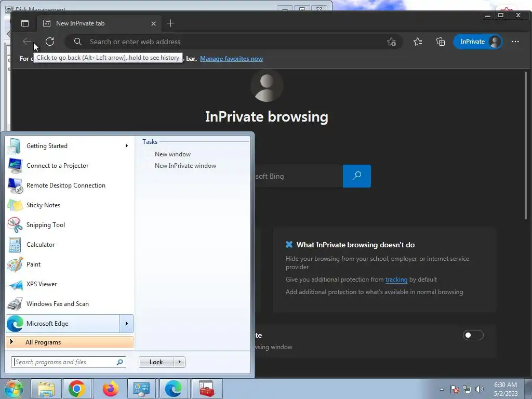Open Calculator from Start menu
532x399 pixels.
tap(70, 245)
